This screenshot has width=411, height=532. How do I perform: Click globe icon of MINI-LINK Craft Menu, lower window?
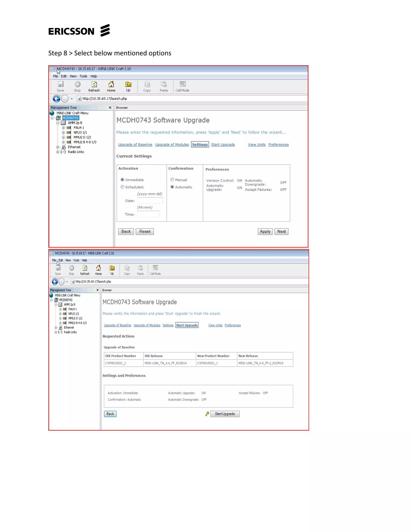click(x=51, y=295)
